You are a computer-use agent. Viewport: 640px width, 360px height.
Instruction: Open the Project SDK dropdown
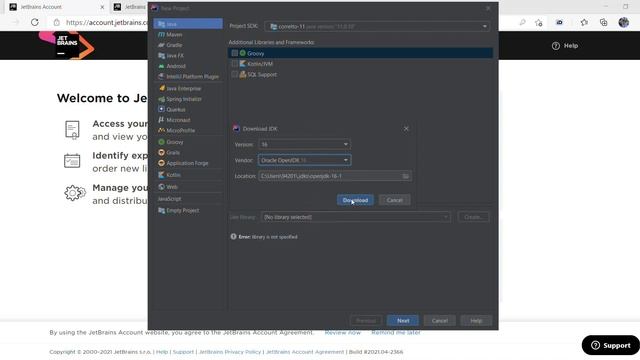(377, 27)
